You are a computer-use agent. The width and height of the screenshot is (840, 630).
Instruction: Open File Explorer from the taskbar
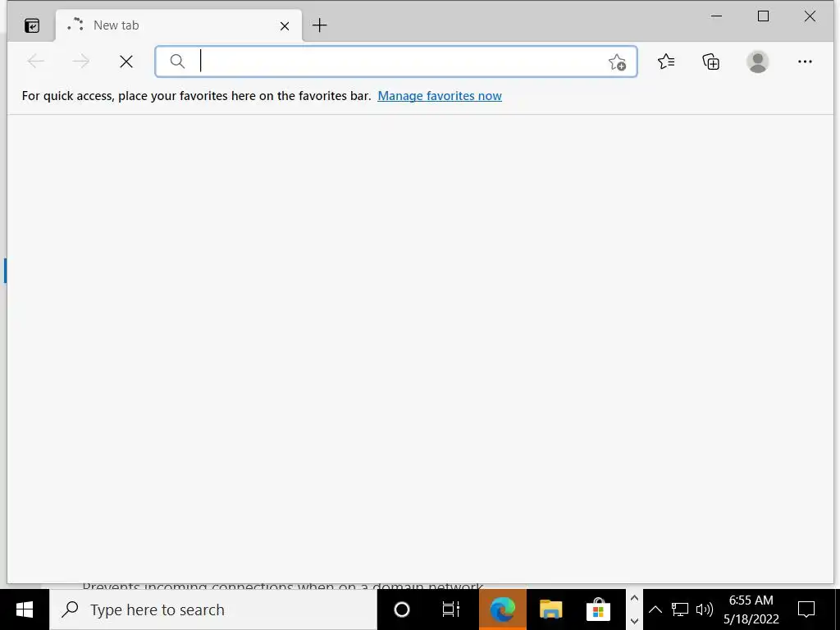click(550, 609)
